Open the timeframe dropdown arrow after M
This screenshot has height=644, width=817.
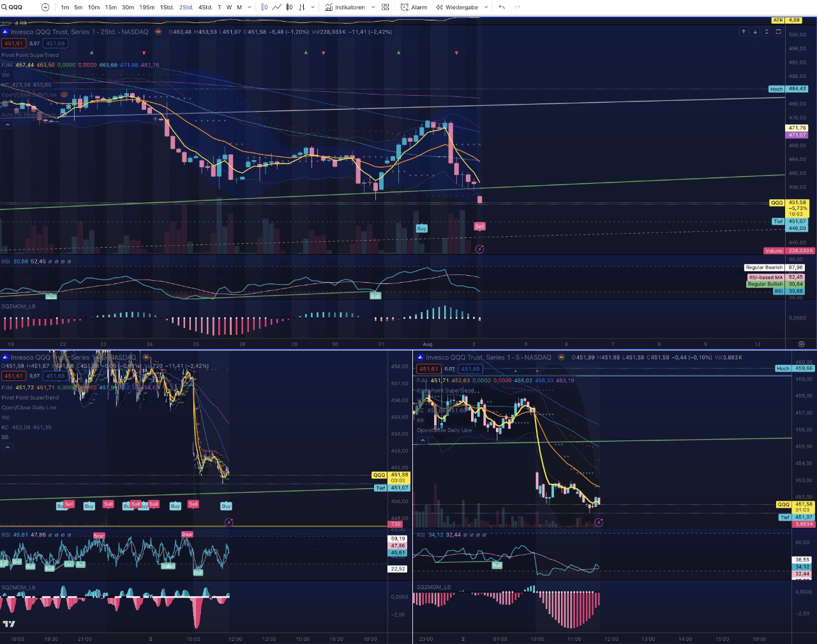[x=250, y=7]
